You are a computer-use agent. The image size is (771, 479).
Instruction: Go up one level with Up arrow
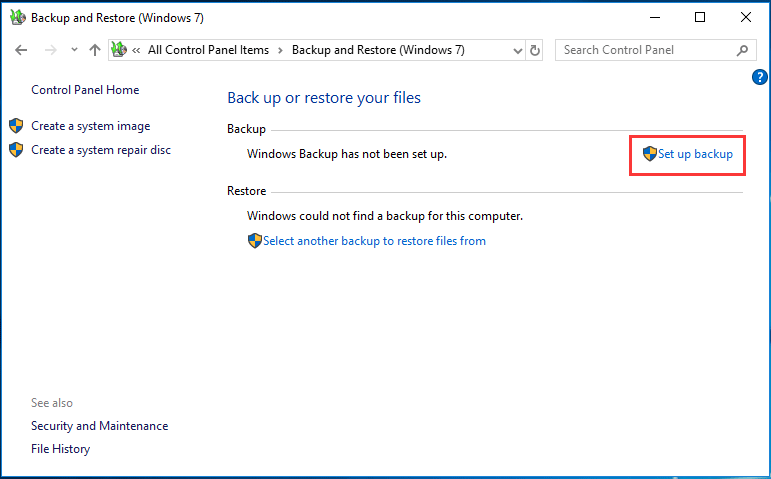click(x=95, y=50)
